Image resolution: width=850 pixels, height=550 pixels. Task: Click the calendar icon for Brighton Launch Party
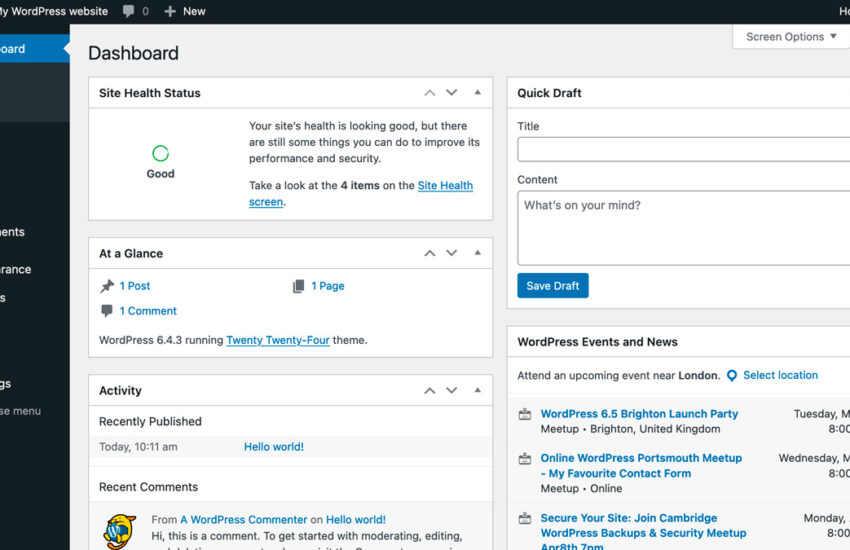click(x=525, y=414)
